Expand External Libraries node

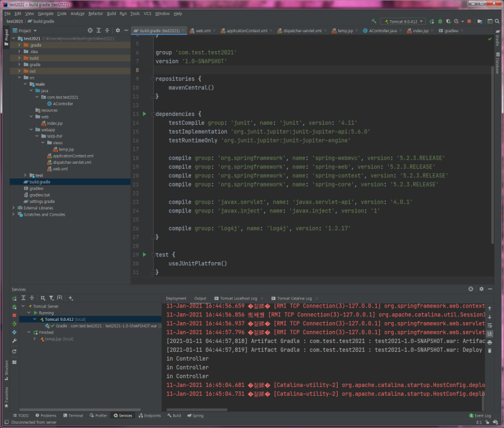pyautogui.click(x=13, y=208)
